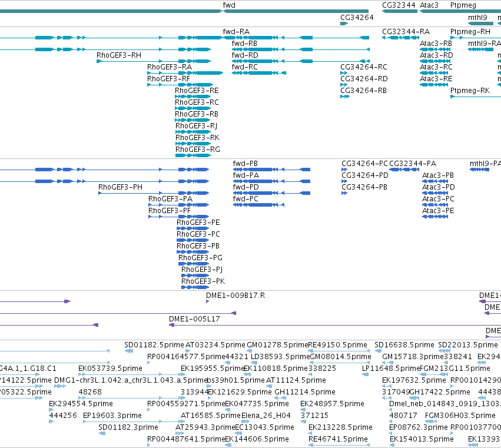Select CG34264-RB transcript
501x448 pixels.
click(363, 91)
